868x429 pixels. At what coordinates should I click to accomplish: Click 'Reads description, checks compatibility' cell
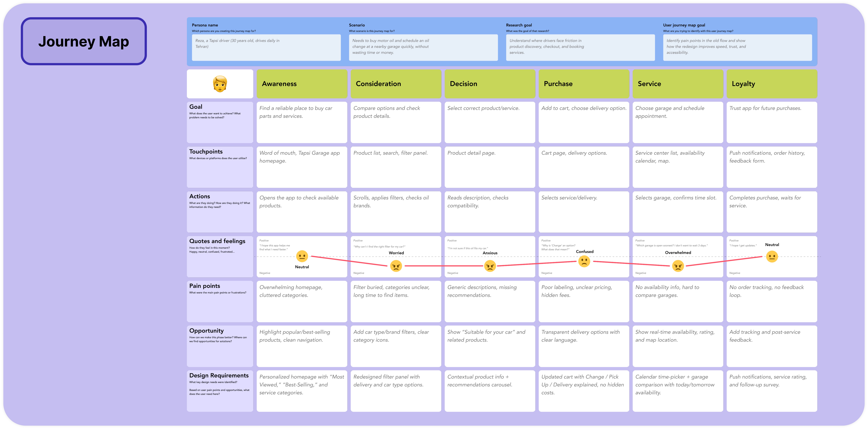(x=490, y=212)
